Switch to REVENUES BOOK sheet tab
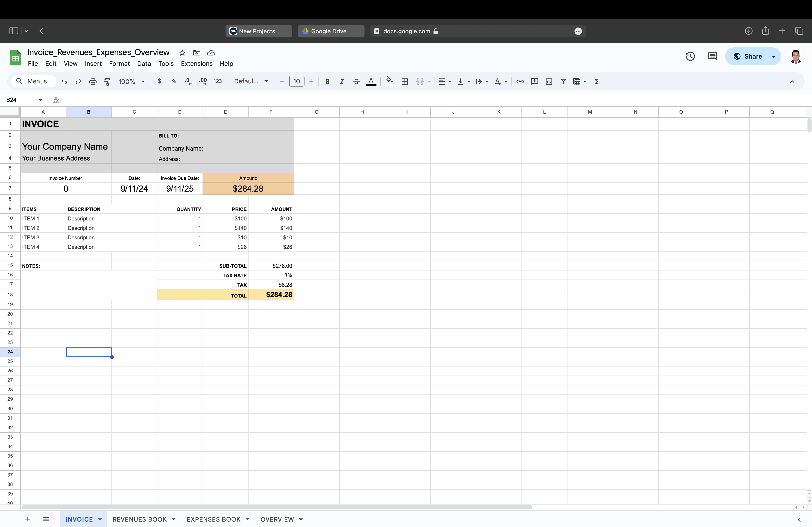The height and width of the screenshot is (527, 812). point(140,519)
